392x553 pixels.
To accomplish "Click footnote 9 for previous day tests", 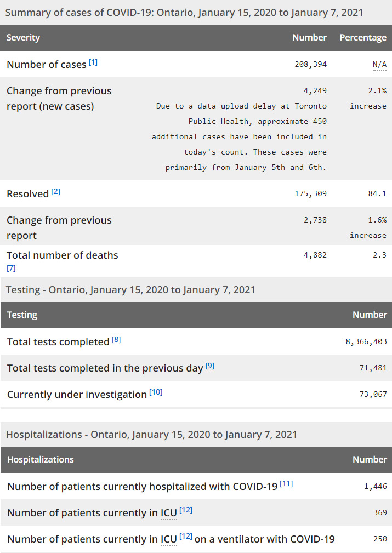I will point(210,366).
